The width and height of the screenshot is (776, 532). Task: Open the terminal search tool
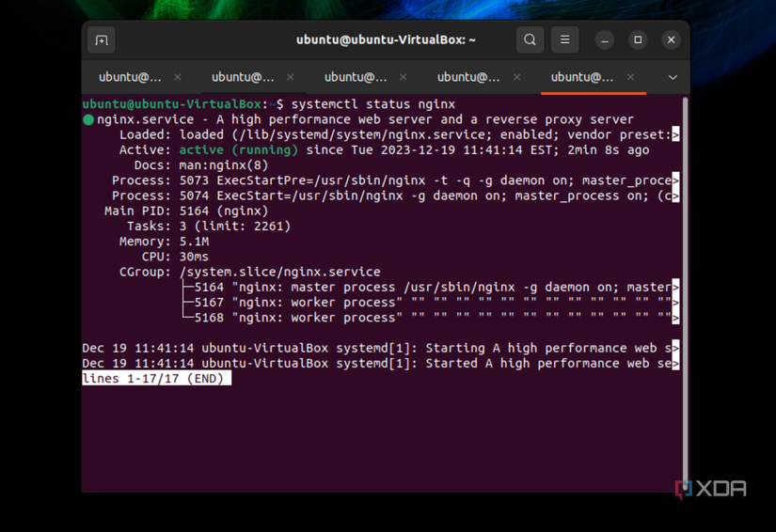[x=530, y=39]
